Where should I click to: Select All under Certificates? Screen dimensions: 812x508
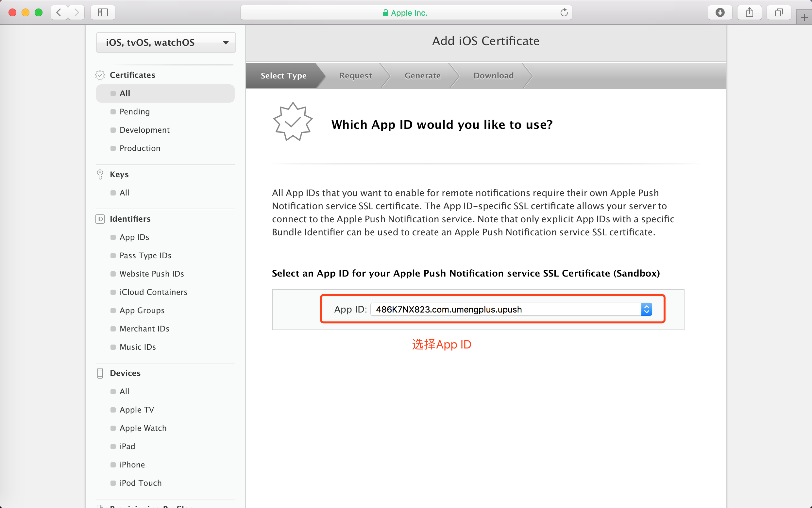[x=165, y=93]
